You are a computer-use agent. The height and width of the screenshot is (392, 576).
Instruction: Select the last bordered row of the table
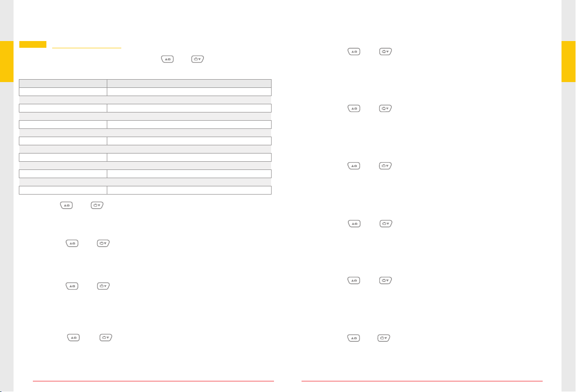[x=145, y=190]
